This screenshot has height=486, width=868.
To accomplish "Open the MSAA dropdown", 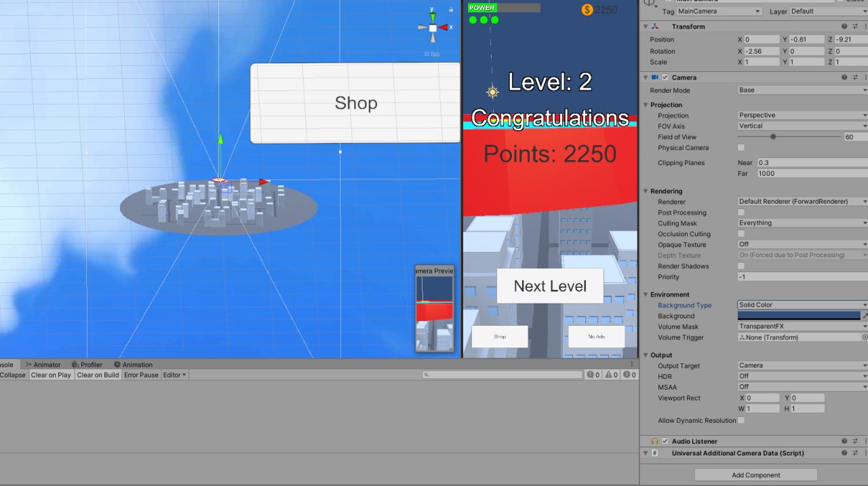I will pyautogui.click(x=803, y=387).
